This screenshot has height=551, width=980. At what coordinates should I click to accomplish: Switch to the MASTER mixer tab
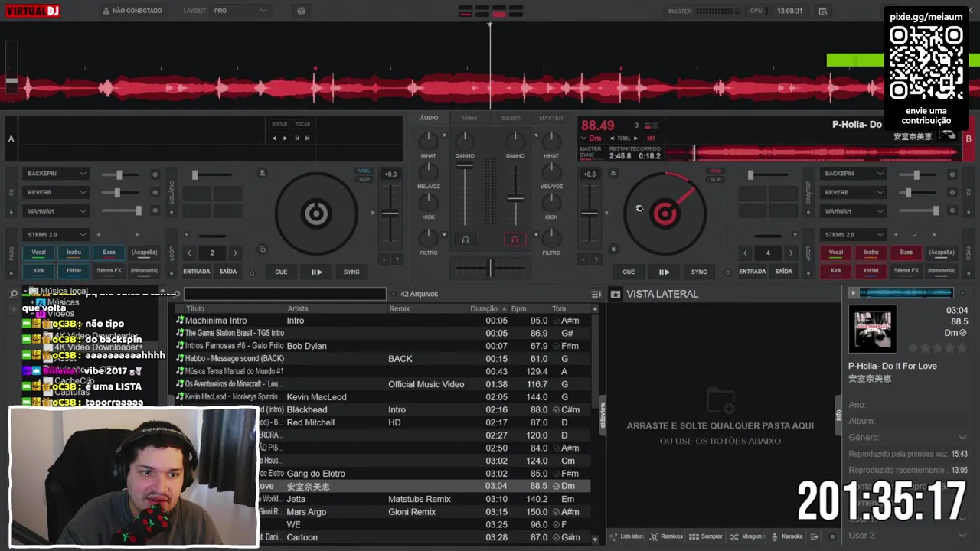[551, 118]
